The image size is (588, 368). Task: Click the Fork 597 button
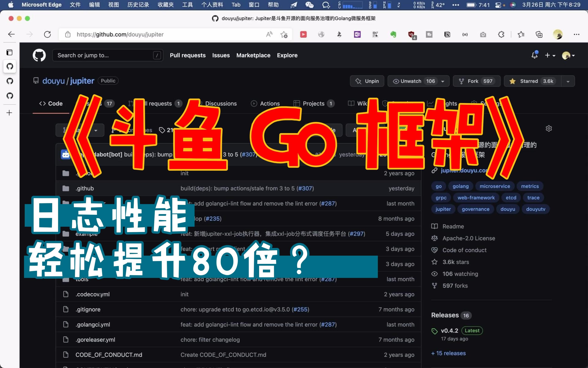[x=477, y=81]
